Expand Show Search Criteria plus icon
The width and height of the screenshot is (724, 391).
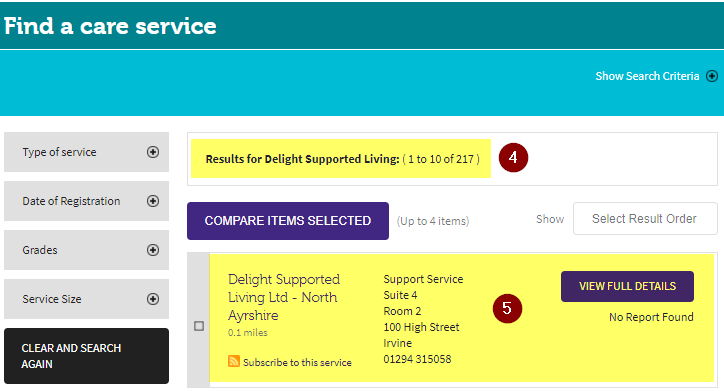(712, 76)
